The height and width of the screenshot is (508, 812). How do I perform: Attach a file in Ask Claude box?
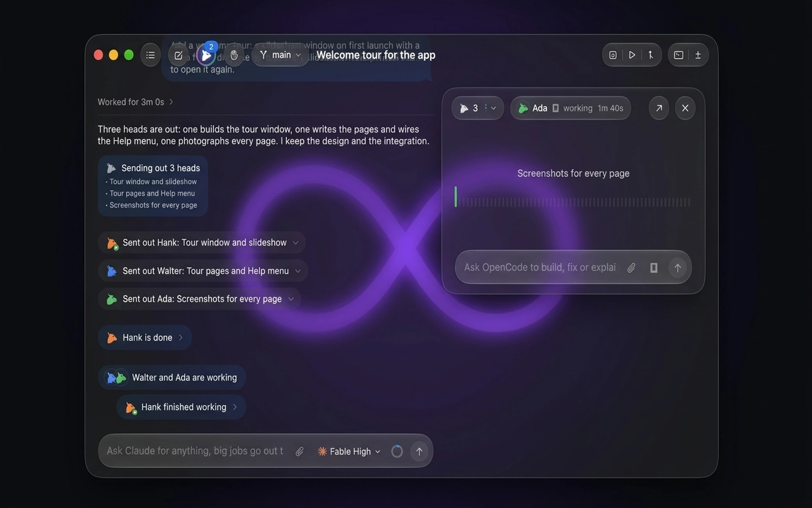click(x=299, y=451)
